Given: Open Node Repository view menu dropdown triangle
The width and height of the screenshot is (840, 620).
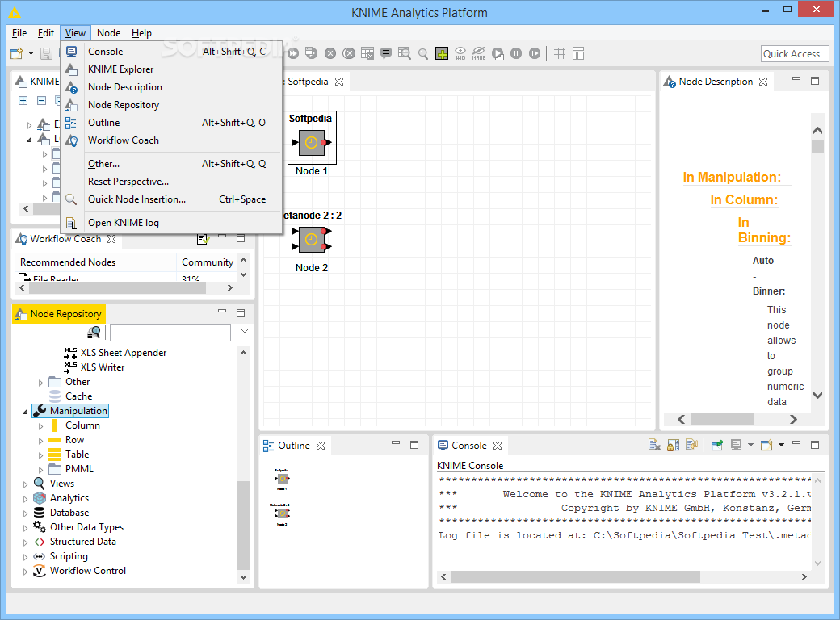Looking at the screenshot, I should 244,331.
